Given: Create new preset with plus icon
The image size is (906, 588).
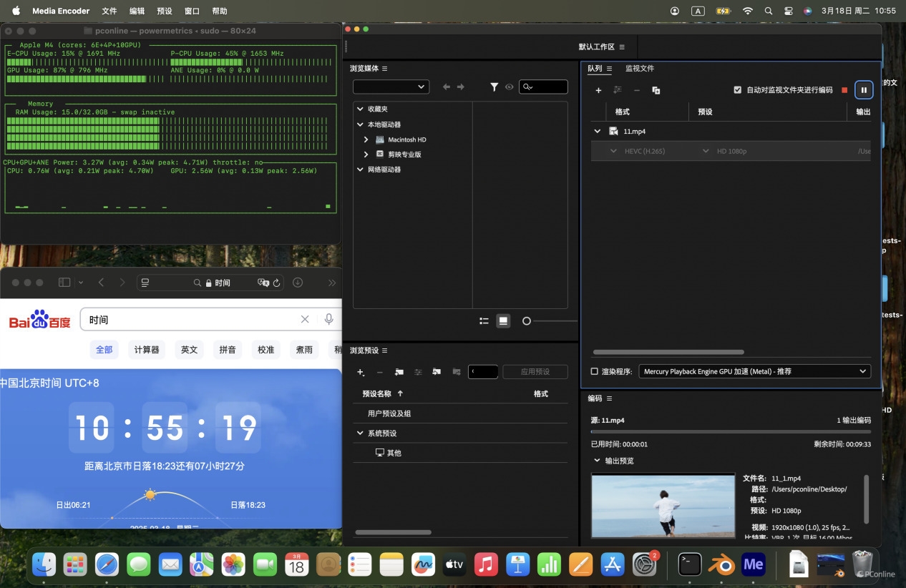Looking at the screenshot, I should pos(361,372).
